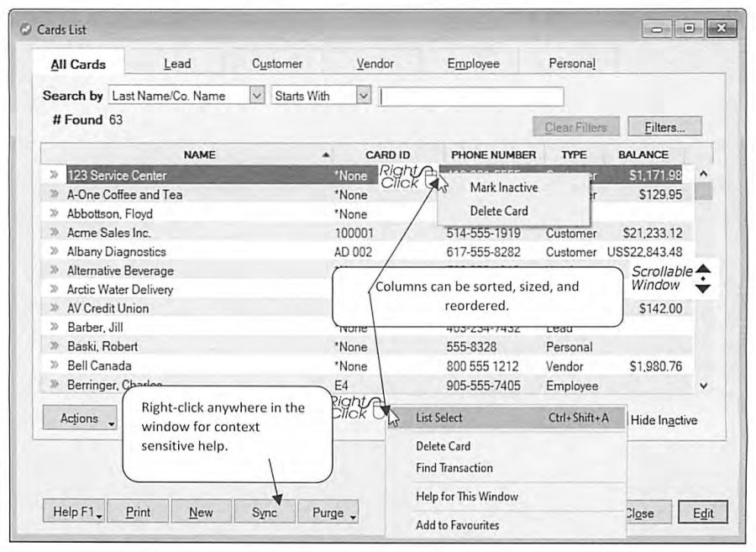Open detail arrow for Barber, Jill
This screenshot has width=756, height=552.
click(54, 327)
